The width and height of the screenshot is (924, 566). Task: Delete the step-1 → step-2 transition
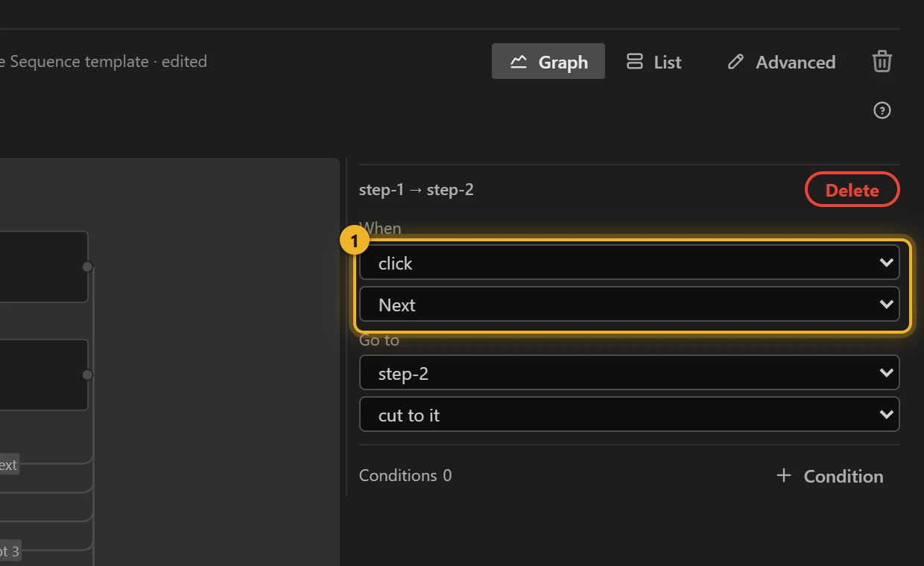[852, 190]
